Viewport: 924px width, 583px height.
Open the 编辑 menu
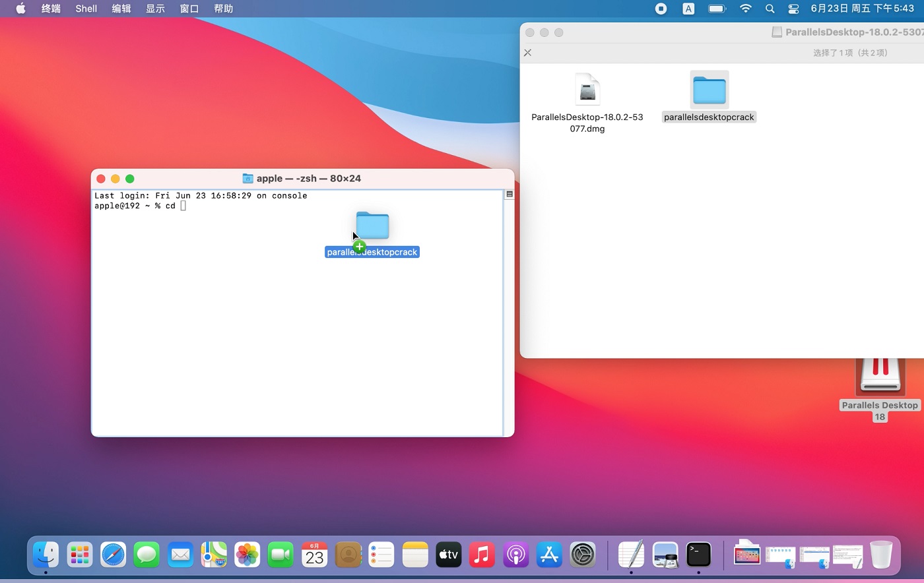pyautogui.click(x=121, y=9)
